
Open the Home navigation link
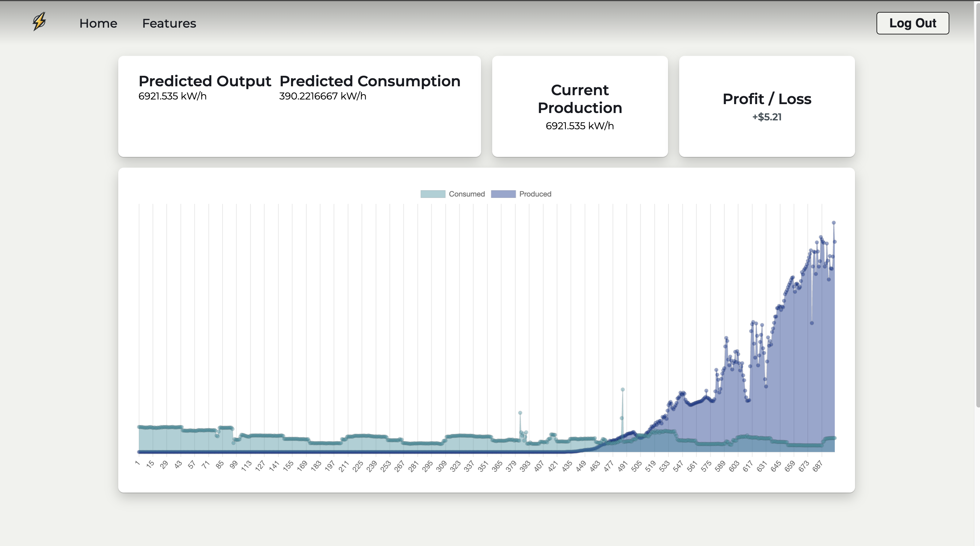[x=98, y=23]
